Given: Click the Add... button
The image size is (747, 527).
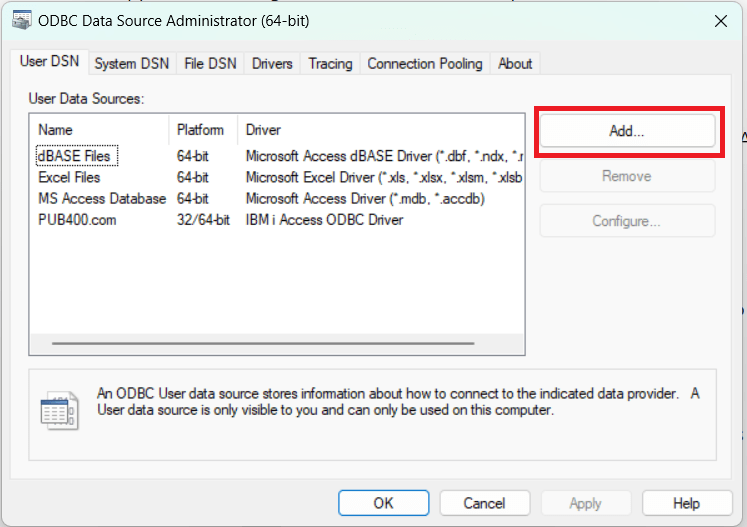Looking at the screenshot, I should [x=627, y=131].
